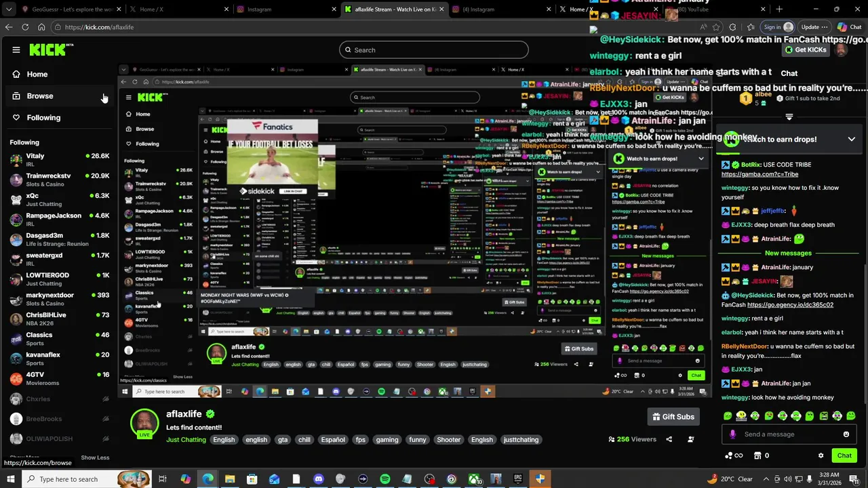The height and width of the screenshot is (488, 868).
Task: Switch to the first Instagram browser tab
Action: (285, 9)
